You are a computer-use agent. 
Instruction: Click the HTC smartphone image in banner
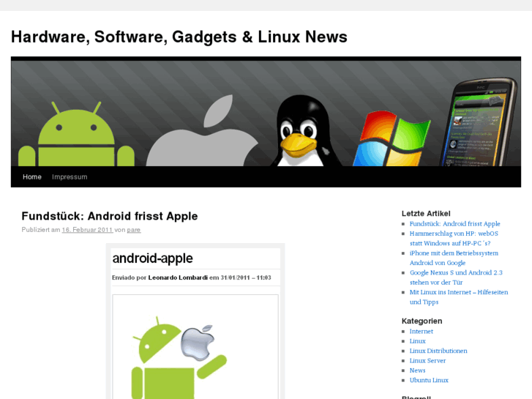click(479, 122)
